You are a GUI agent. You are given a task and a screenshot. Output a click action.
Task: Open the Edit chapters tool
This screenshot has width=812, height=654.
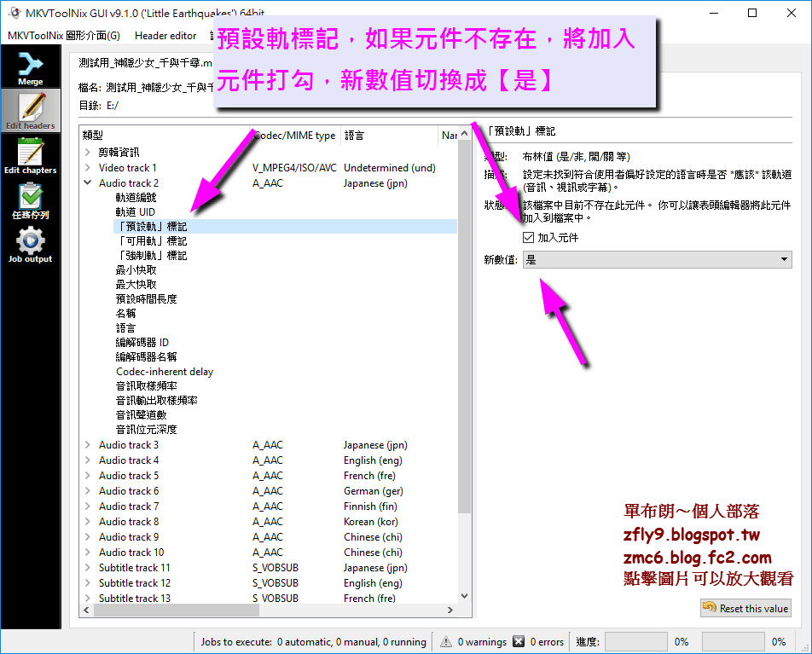point(31,155)
